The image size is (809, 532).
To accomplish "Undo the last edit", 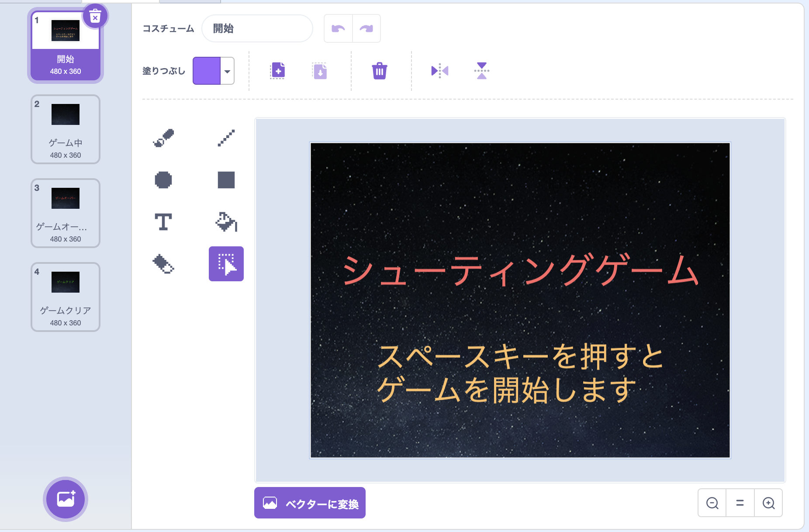I will [338, 28].
